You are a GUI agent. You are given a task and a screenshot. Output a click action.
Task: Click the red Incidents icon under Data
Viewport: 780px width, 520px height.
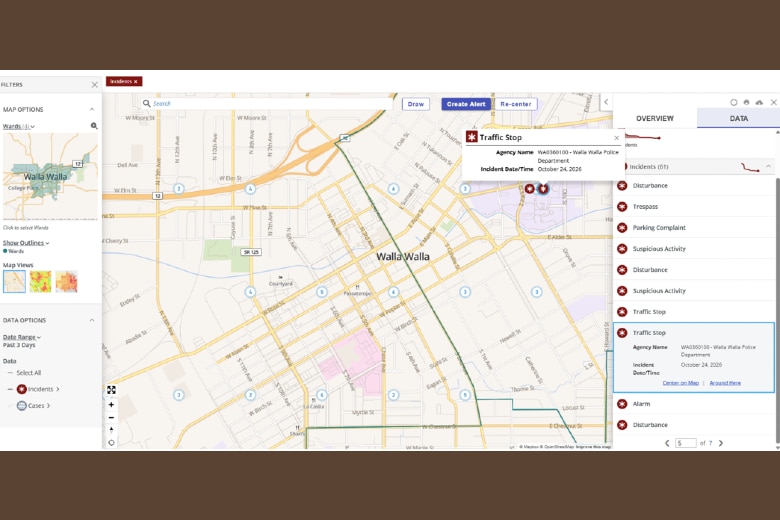(21, 389)
